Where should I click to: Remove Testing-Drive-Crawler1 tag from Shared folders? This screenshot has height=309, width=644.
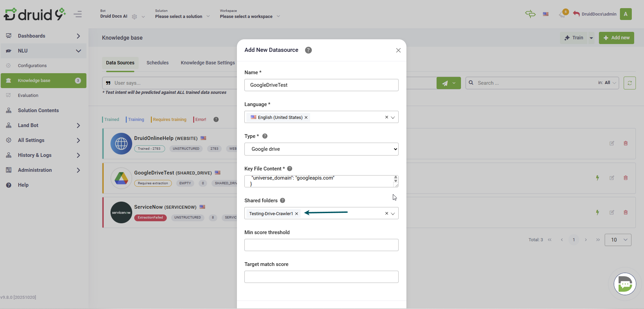297,214
